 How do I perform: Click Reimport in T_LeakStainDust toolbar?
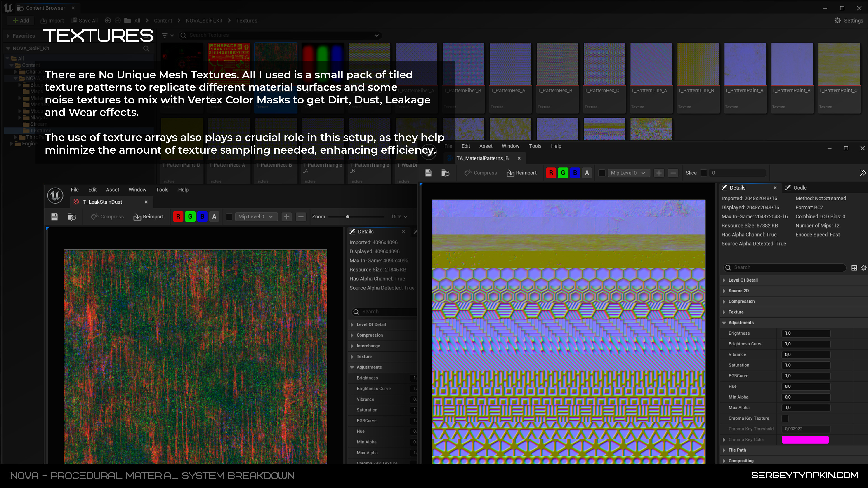coord(149,217)
